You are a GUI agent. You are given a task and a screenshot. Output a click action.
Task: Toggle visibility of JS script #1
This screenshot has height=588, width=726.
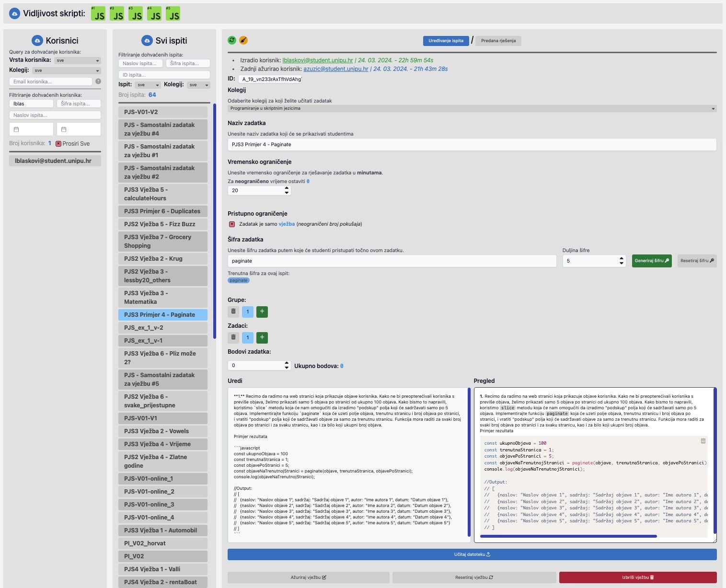click(x=98, y=13)
